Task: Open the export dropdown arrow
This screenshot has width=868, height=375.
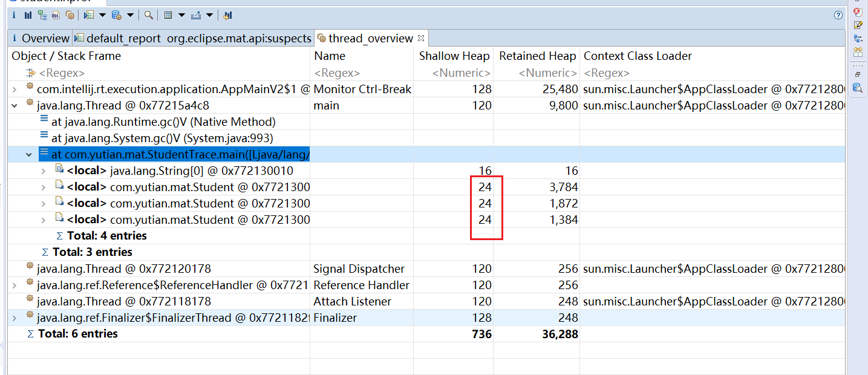Action: 210,15
